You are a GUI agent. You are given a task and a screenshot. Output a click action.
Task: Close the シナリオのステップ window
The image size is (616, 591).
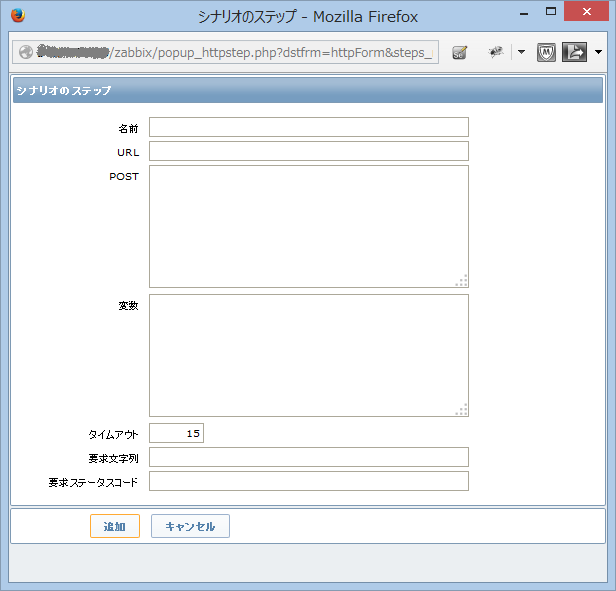click(586, 11)
